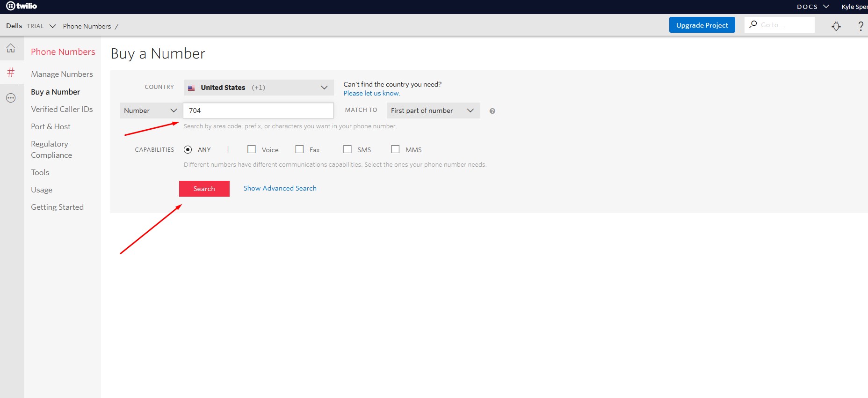The height and width of the screenshot is (398, 868).
Task: Open the ellipsis all products icon
Action: pos(11,98)
